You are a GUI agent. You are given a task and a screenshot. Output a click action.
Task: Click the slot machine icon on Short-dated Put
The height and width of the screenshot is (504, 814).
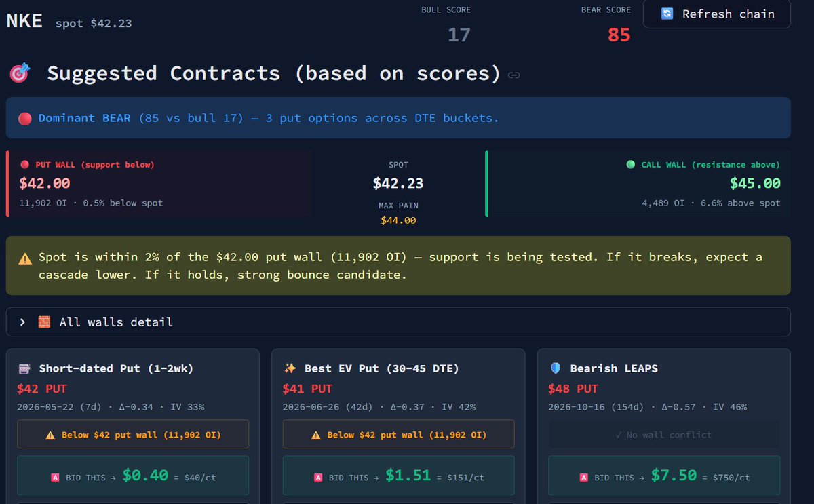pos(24,368)
